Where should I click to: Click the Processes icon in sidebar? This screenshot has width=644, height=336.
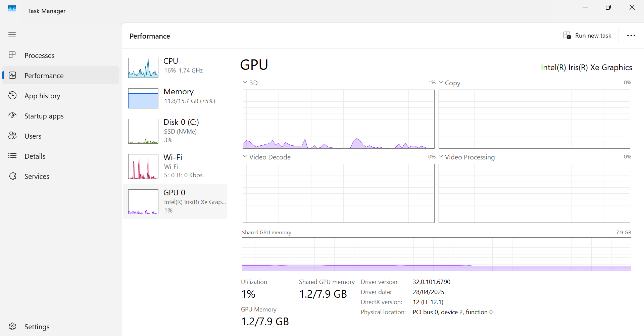12,55
